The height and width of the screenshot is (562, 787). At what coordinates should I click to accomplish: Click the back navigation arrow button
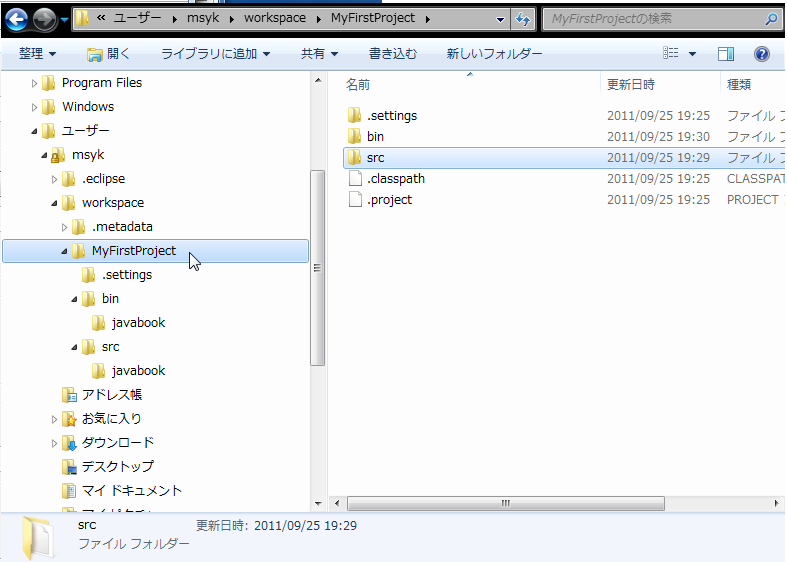click(x=17, y=19)
